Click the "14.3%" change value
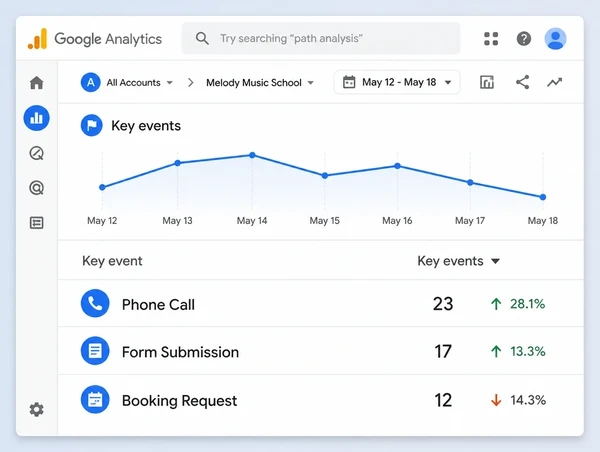This screenshot has height=452, width=600. 528,400
